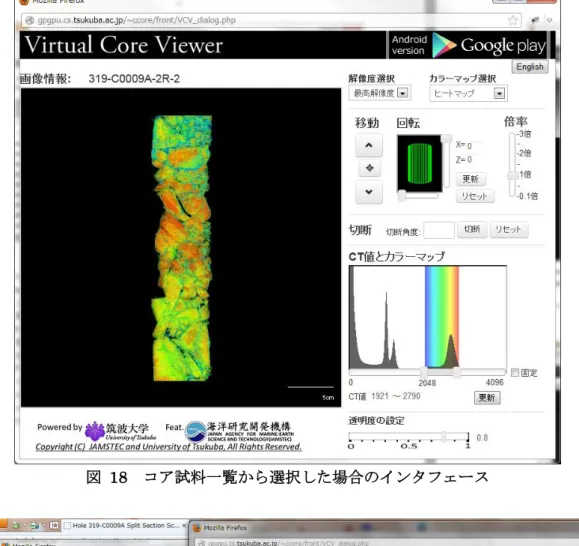Viewport: 579px width, 546px height.
Task: Click the 更新 button below the CT histogram
Action: (487, 398)
